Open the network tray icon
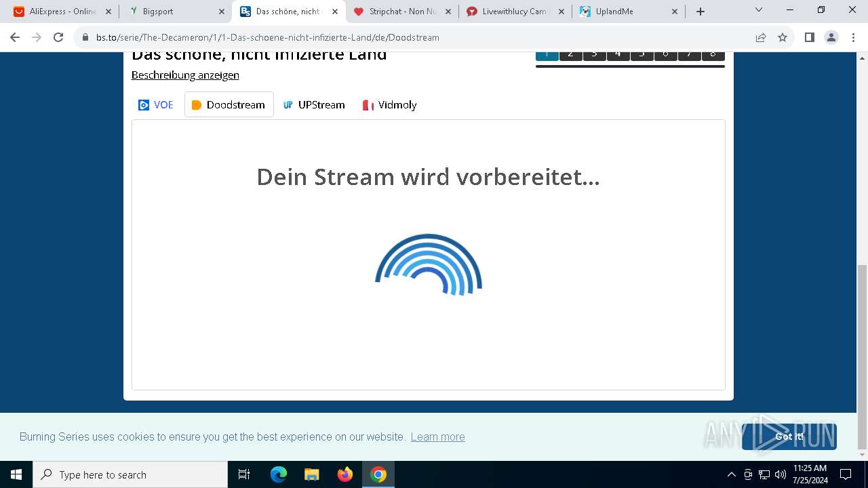868x488 pixels. [x=764, y=474]
